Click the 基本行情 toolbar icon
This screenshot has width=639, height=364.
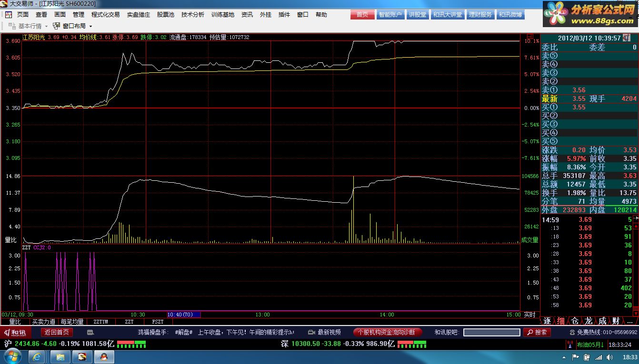[12, 26]
